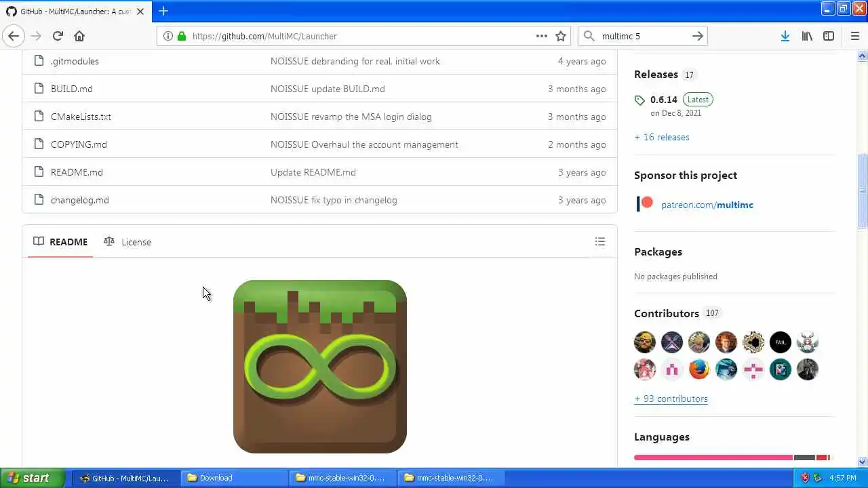Click the red shield tray icon

805,478
